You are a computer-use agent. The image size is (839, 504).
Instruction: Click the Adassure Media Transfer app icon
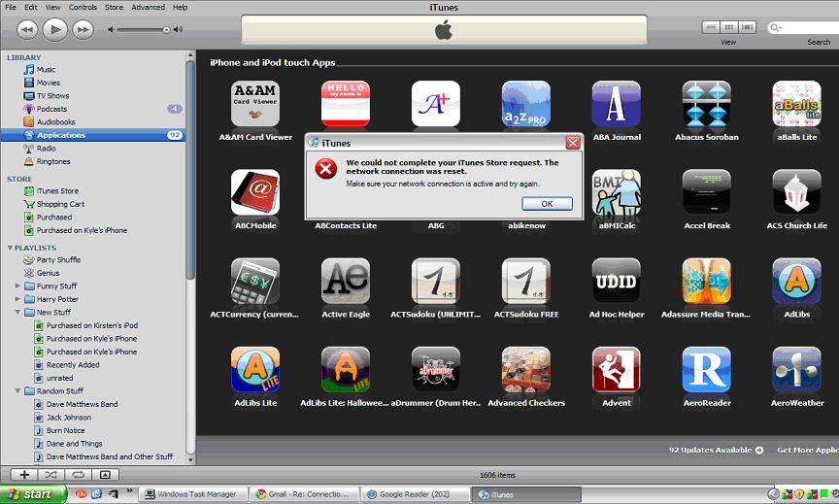(x=707, y=282)
